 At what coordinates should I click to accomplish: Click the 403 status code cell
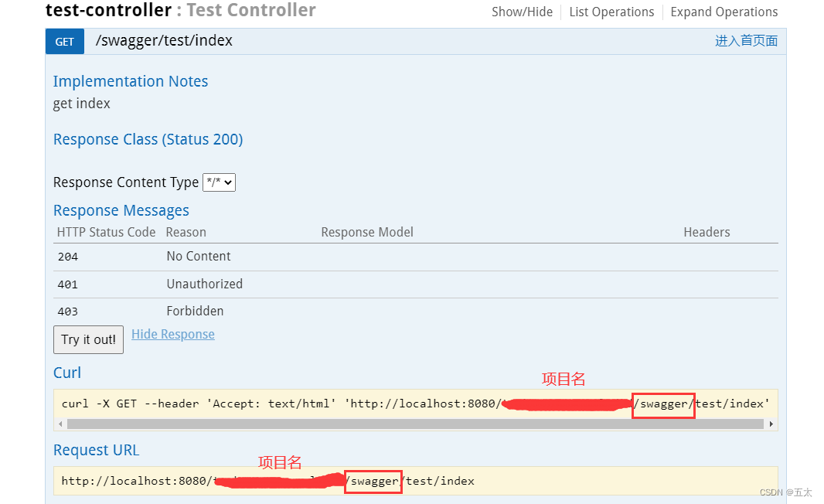68,312
